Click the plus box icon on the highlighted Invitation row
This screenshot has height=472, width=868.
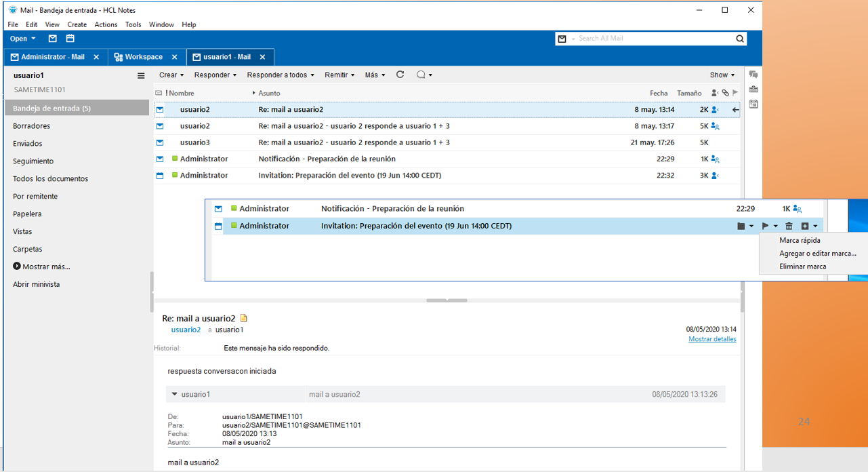pyautogui.click(x=805, y=226)
